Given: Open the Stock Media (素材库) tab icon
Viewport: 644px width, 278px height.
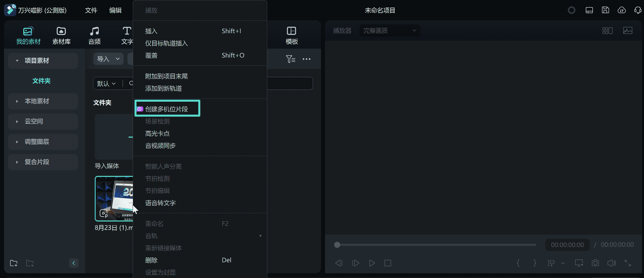Looking at the screenshot, I should [x=61, y=31].
